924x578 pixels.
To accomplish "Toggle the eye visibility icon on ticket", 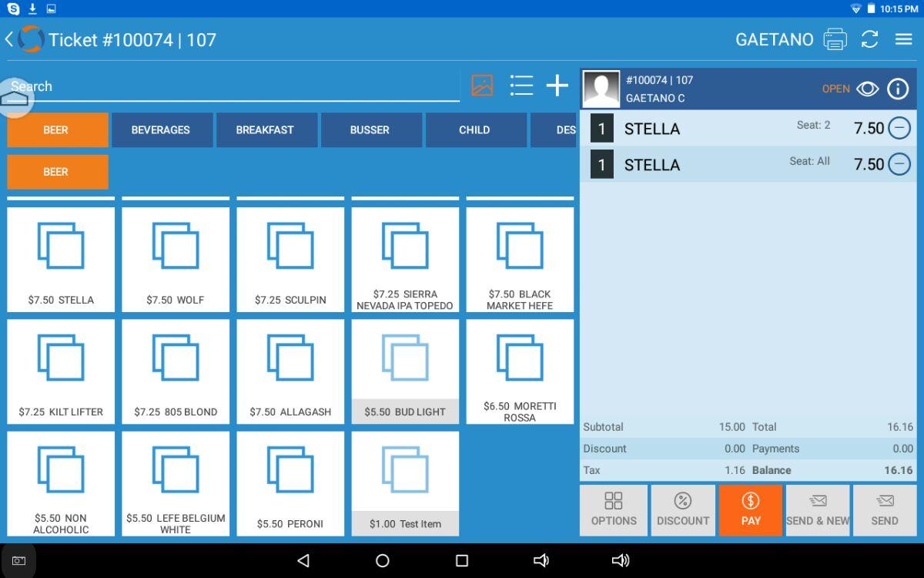I will pyautogui.click(x=868, y=89).
